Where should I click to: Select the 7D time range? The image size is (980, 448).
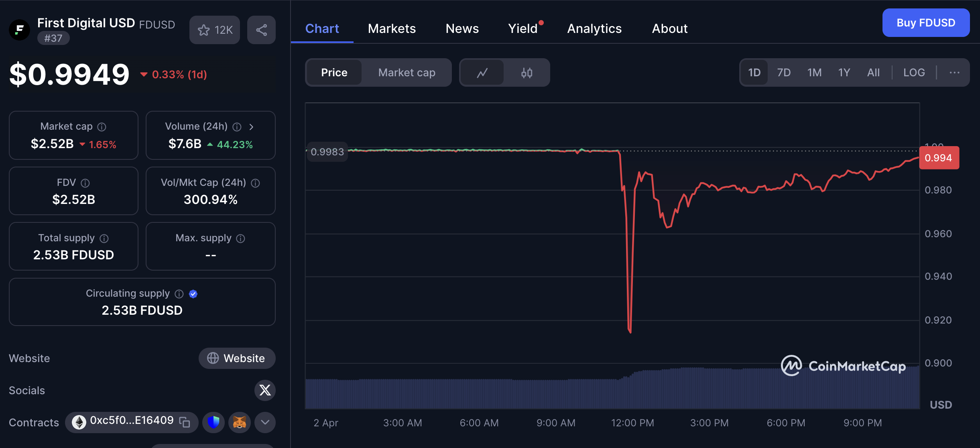(x=783, y=73)
